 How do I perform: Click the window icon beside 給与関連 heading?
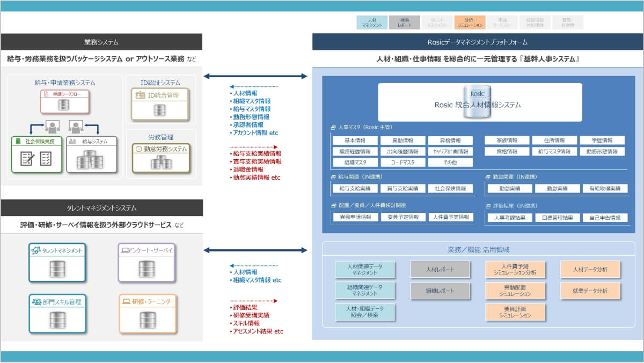333,176
